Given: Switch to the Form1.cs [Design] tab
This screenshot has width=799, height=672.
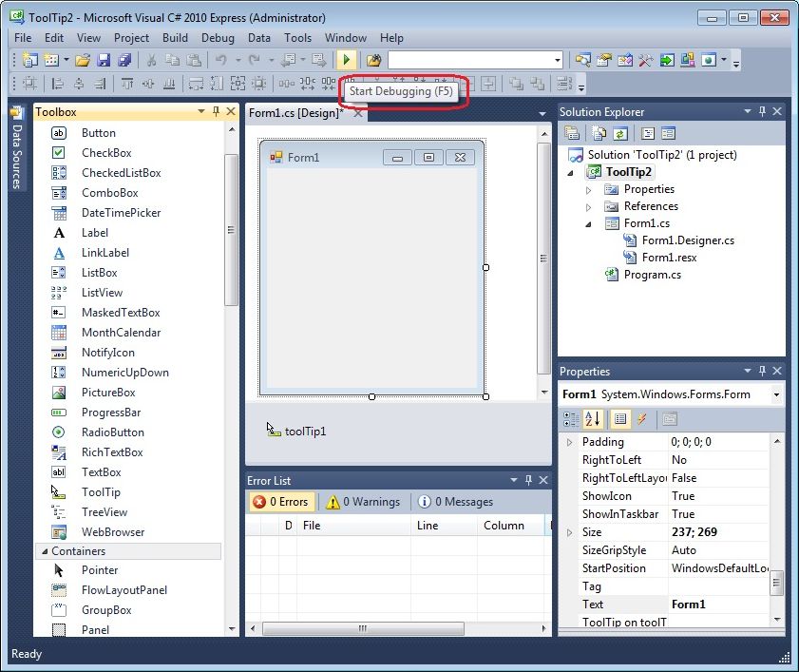Looking at the screenshot, I should (295, 113).
